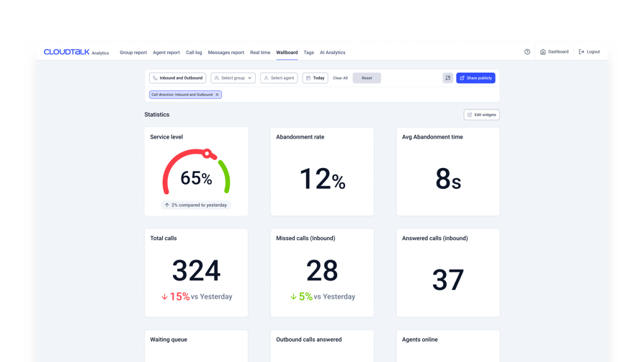Open the Group report tab
644x362 pixels.
click(133, 53)
